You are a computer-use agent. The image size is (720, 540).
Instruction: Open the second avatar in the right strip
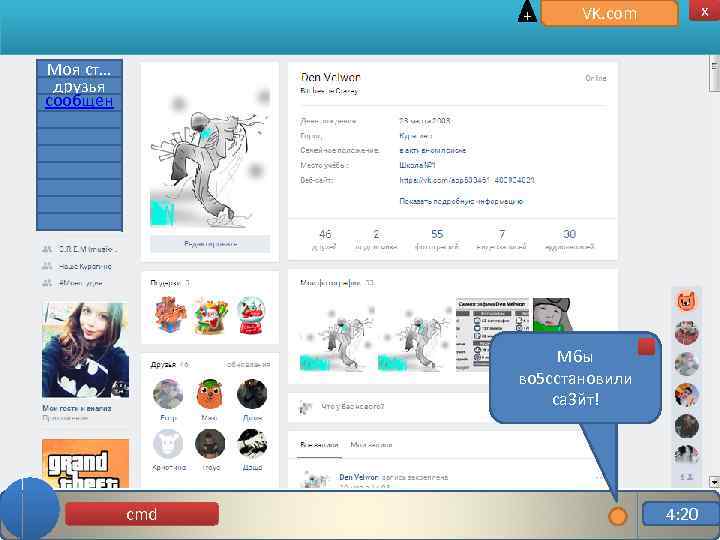point(686,333)
